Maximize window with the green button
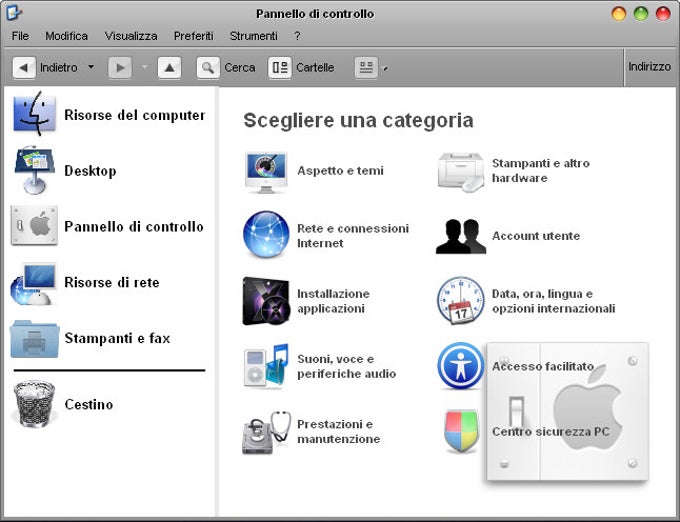This screenshot has height=522, width=680. click(x=641, y=13)
